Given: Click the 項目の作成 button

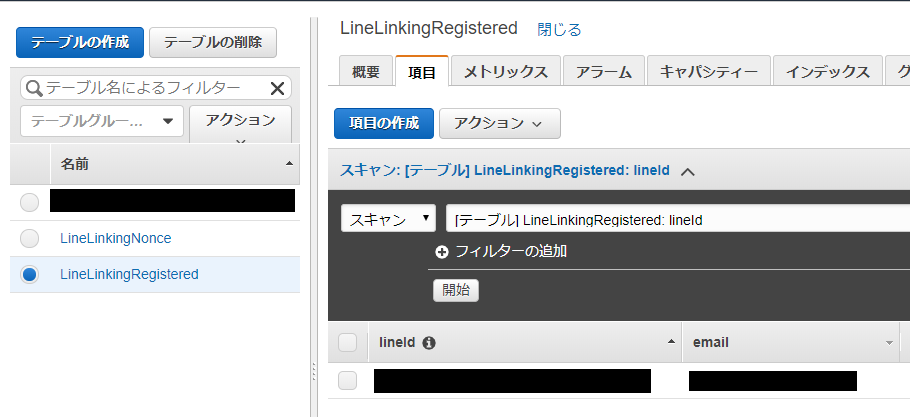Looking at the screenshot, I should [x=384, y=124].
